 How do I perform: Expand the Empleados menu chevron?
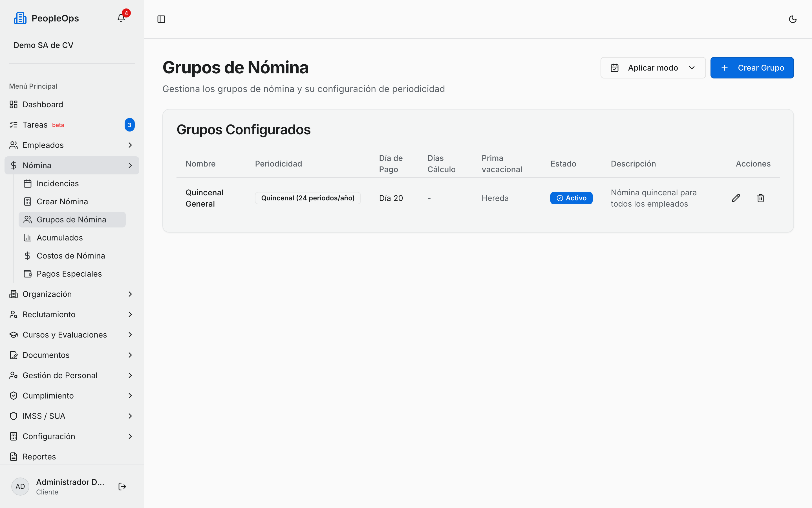click(130, 145)
